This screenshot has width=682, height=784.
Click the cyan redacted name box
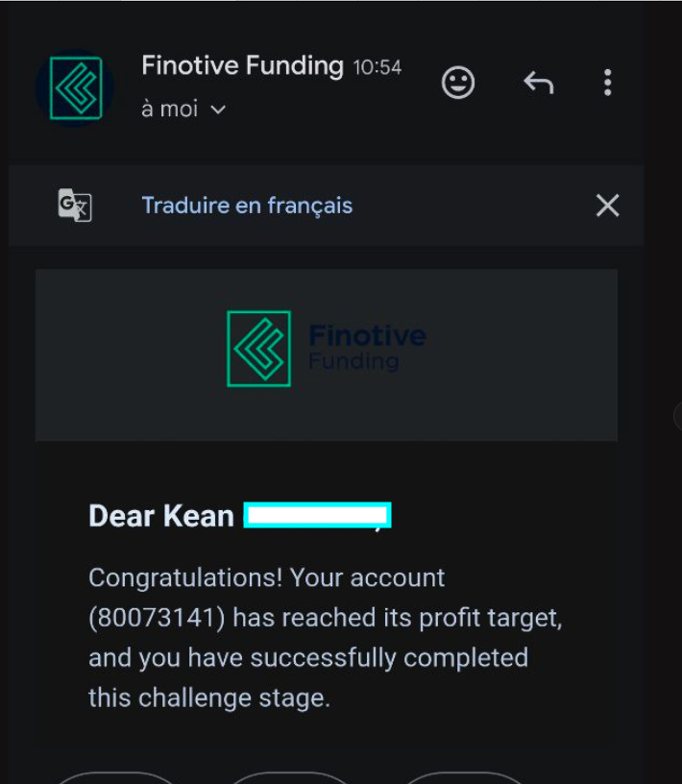coord(317,516)
